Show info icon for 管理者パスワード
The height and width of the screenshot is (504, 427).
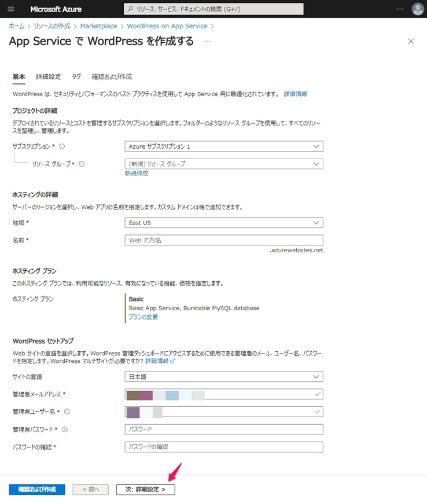click(65, 429)
